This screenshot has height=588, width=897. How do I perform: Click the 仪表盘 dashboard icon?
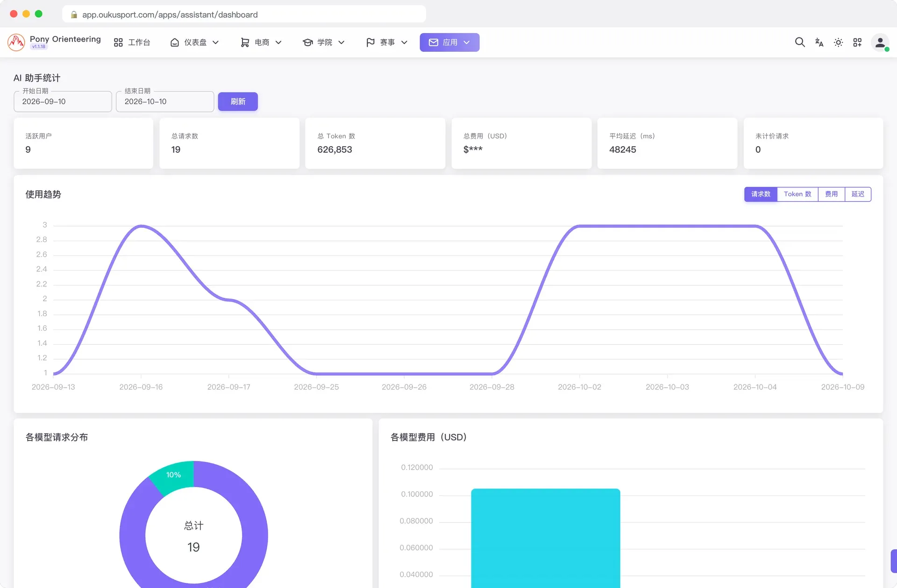click(x=175, y=43)
